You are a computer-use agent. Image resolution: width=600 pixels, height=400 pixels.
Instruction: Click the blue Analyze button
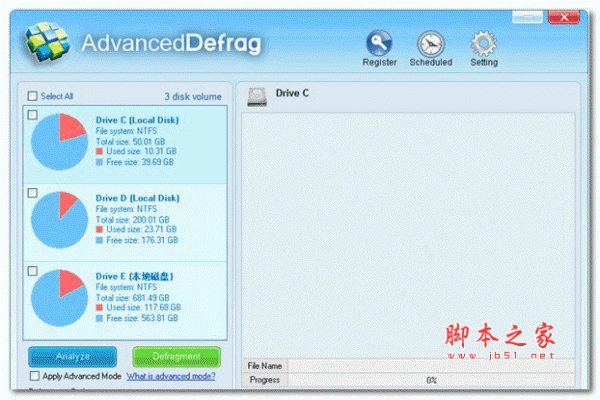73,357
